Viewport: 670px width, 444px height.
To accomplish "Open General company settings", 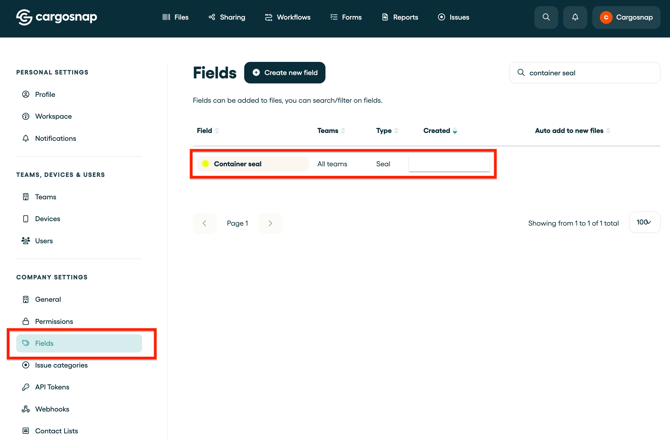I will tap(48, 300).
